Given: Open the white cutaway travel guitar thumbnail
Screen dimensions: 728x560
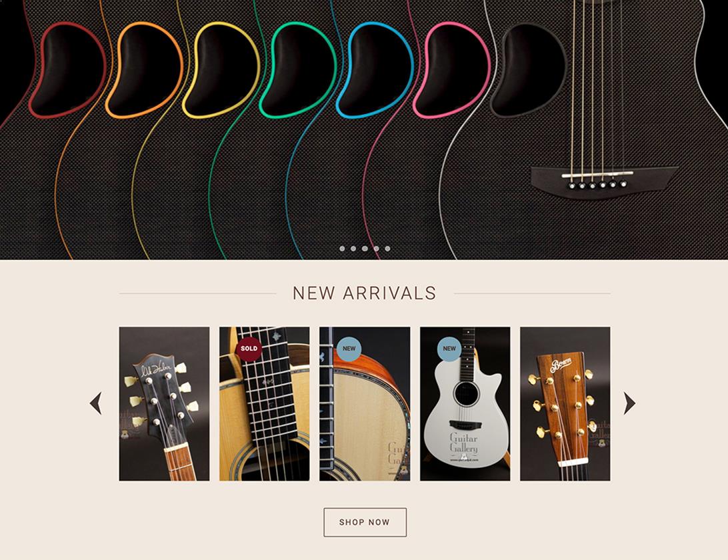Looking at the screenshot, I should click(x=465, y=404).
